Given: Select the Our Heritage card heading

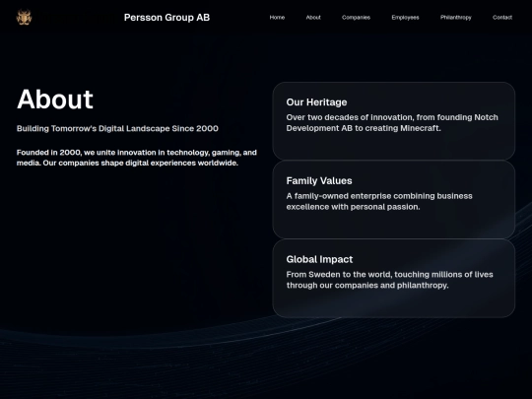Looking at the screenshot, I should 316,102.
